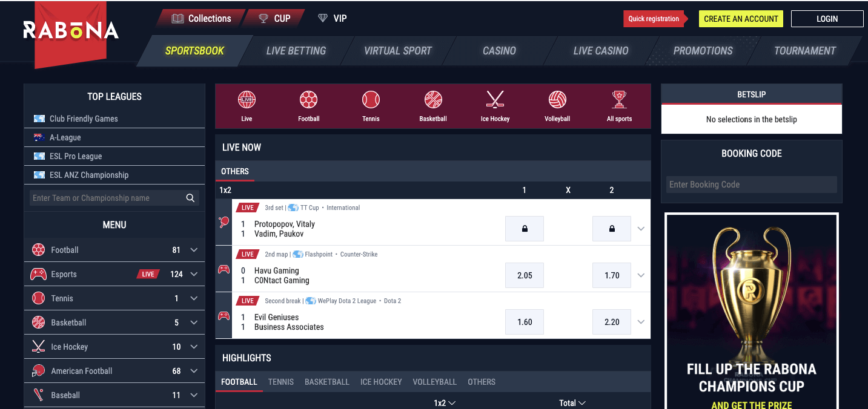Pick 2.05 odds for Havu Gaming
The height and width of the screenshot is (409, 868).
(525, 275)
